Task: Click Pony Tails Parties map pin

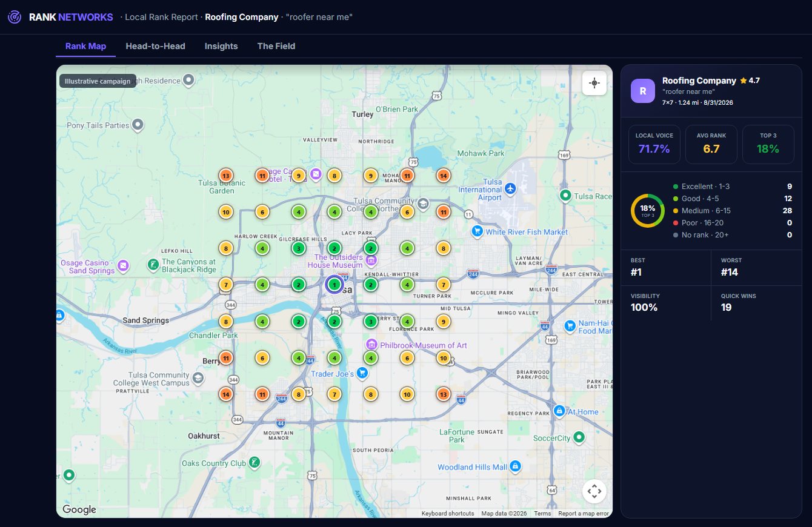Action: [x=138, y=125]
